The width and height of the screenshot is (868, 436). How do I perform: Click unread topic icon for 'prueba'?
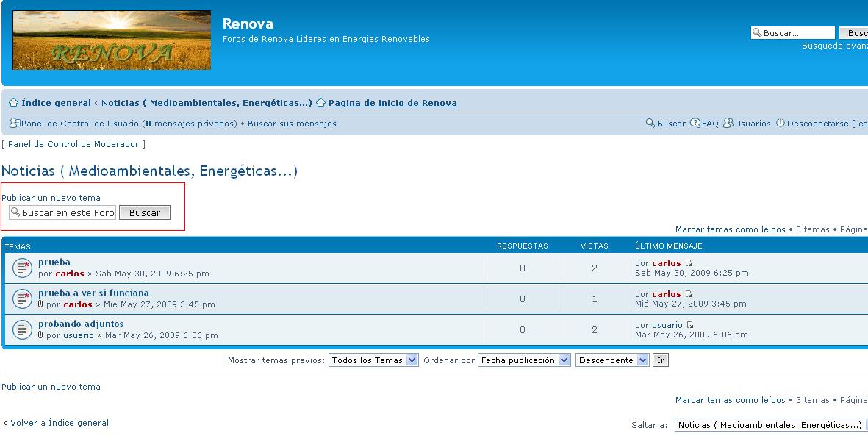pyautogui.click(x=22, y=268)
